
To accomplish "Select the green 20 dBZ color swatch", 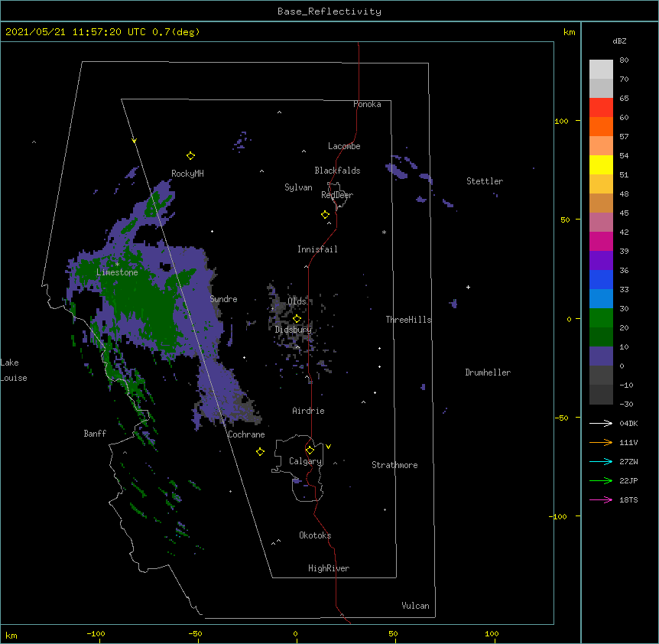I will pos(601,318).
